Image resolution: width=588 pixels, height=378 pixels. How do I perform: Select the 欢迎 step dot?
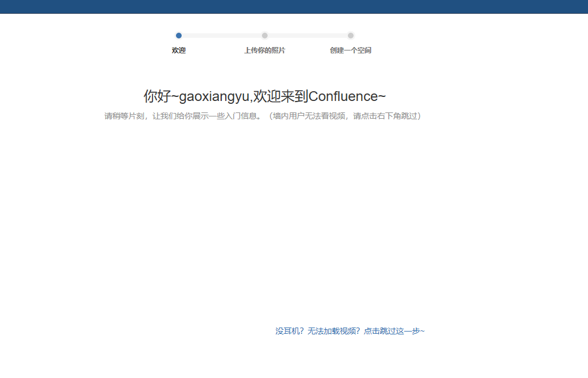point(179,36)
